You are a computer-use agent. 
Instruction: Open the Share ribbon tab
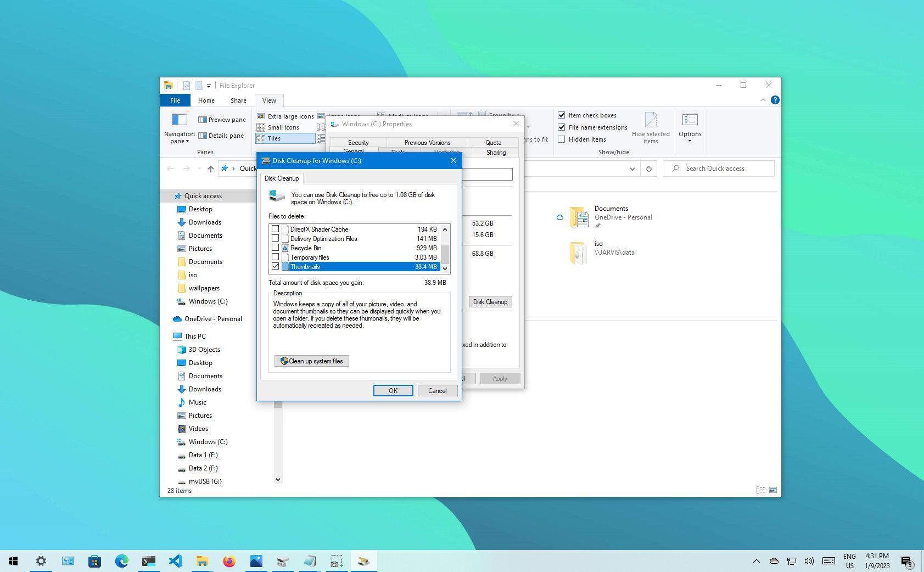(x=238, y=100)
